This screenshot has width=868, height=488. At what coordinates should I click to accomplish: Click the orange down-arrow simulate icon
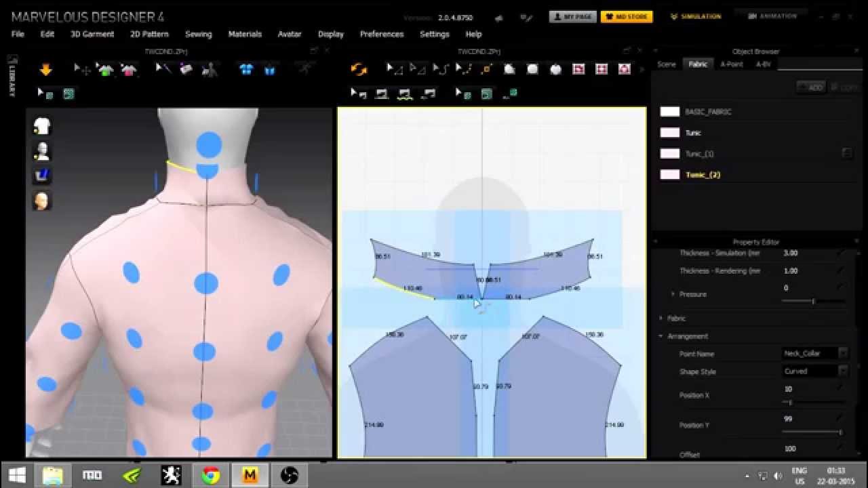coord(45,69)
